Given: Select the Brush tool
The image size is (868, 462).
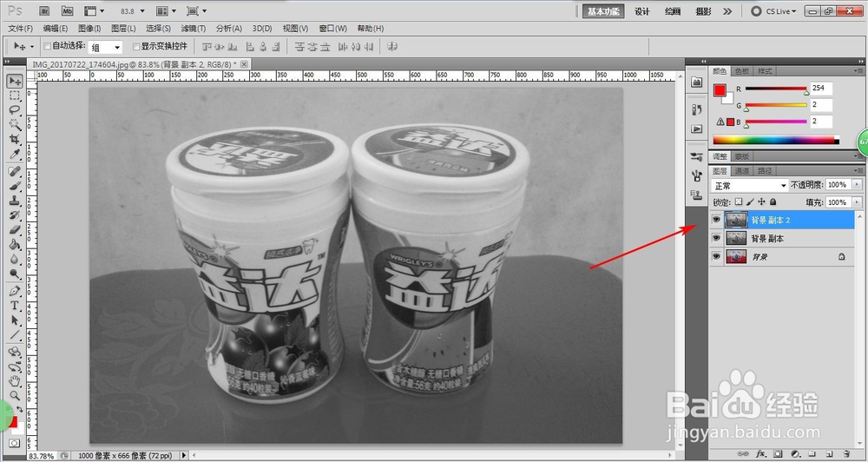Looking at the screenshot, I should pos(15,186).
